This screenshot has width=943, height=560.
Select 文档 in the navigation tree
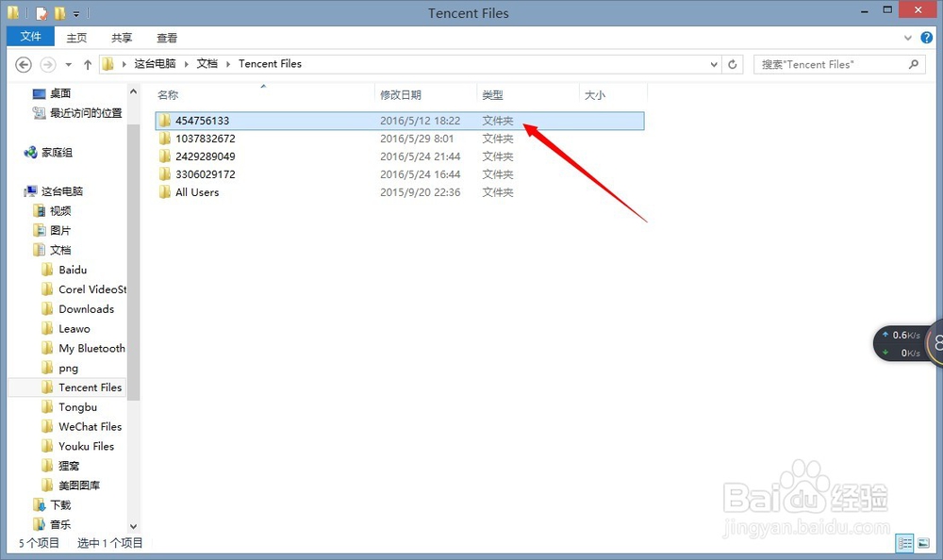(60, 250)
